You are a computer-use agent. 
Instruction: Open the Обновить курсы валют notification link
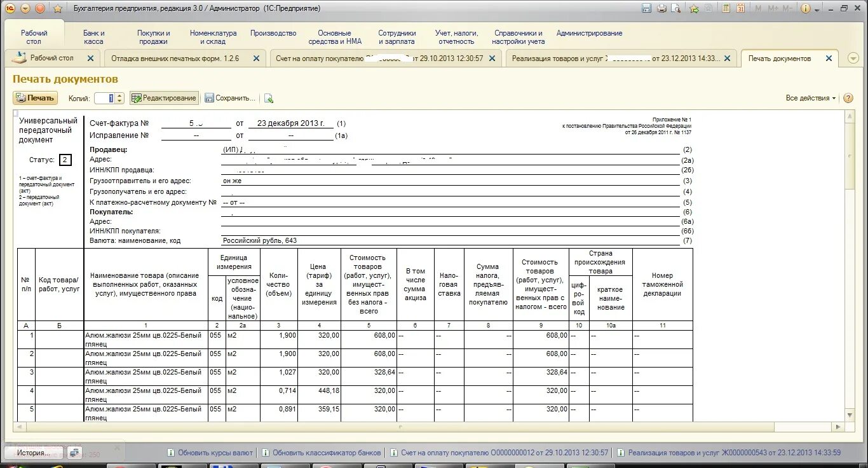(210, 453)
